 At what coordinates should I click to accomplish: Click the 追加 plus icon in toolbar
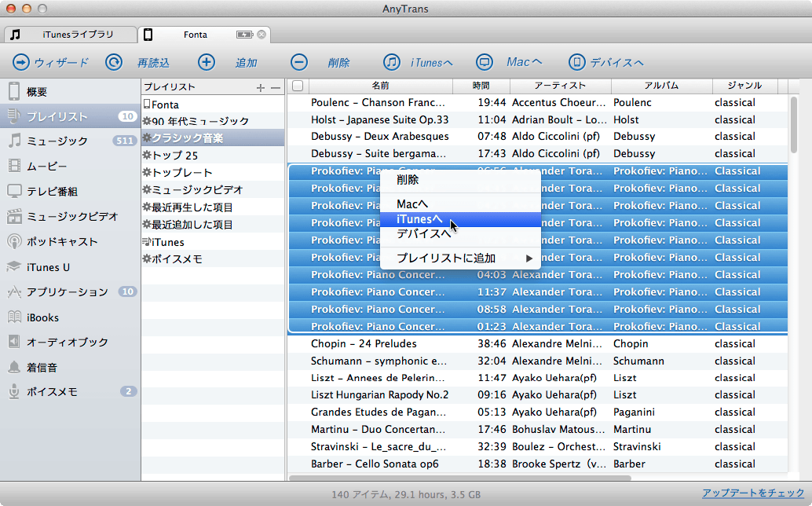pyautogui.click(x=207, y=63)
